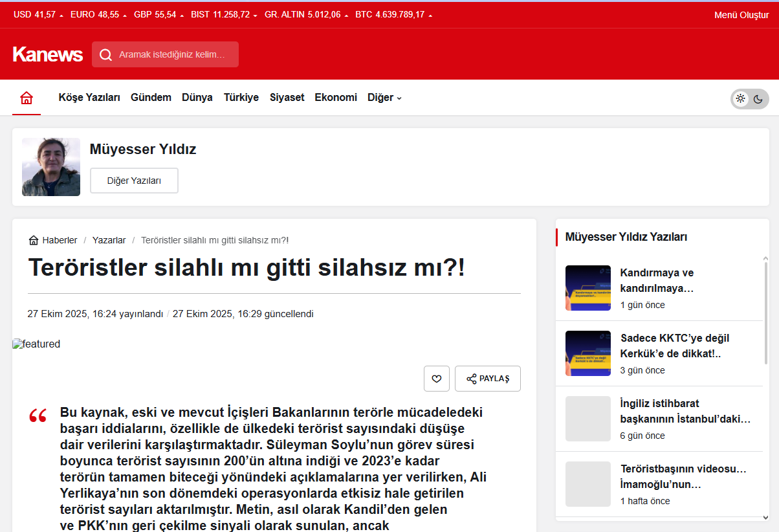779x532 pixels.
Task: Click the magnifier search icon
Action: tap(106, 55)
